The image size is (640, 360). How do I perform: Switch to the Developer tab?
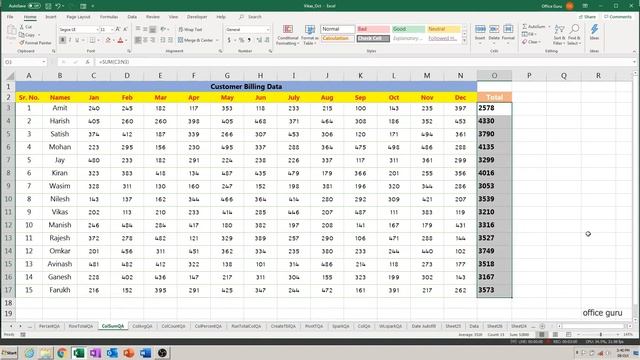click(197, 17)
